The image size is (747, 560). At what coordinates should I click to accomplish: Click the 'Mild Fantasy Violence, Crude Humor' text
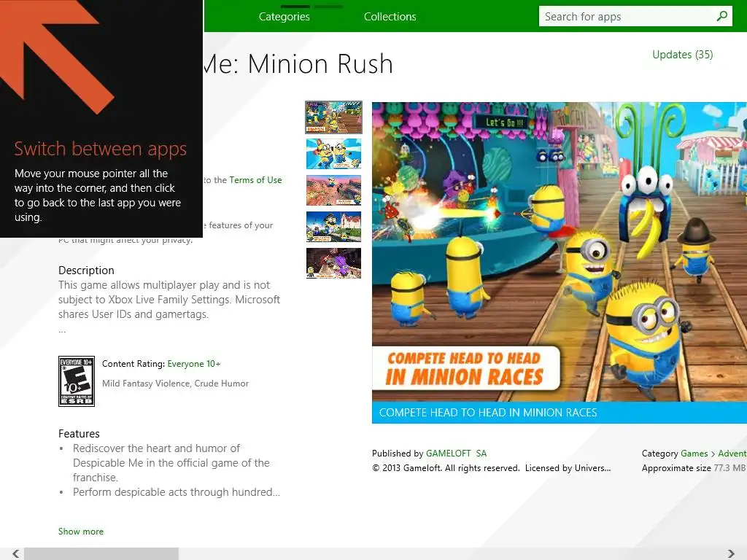(x=175, y=384)
